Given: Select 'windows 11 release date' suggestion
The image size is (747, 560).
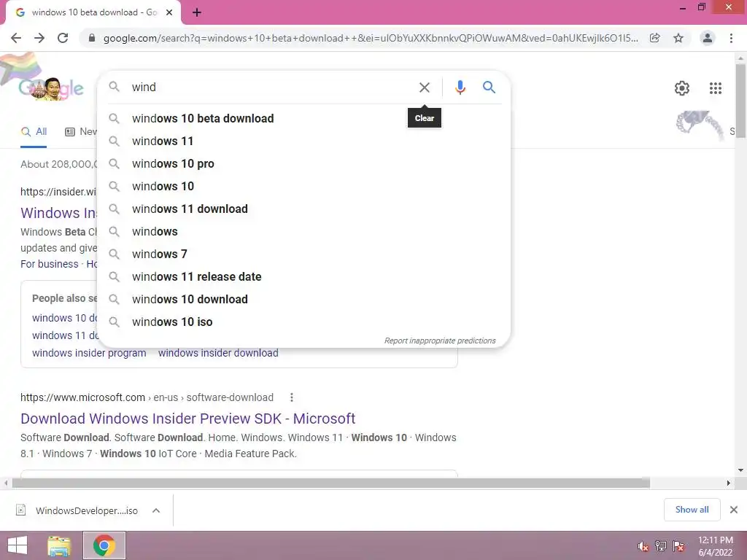Looking at the screenshot, I should [x=303, y=276].
